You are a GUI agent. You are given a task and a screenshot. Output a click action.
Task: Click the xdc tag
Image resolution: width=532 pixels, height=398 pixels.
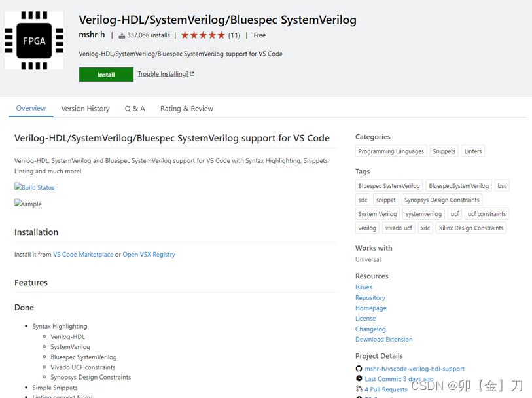pos(425,228)
